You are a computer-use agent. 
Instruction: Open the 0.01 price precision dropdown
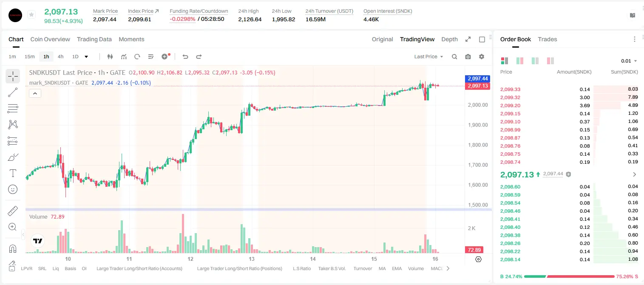[x=629, y=61]
